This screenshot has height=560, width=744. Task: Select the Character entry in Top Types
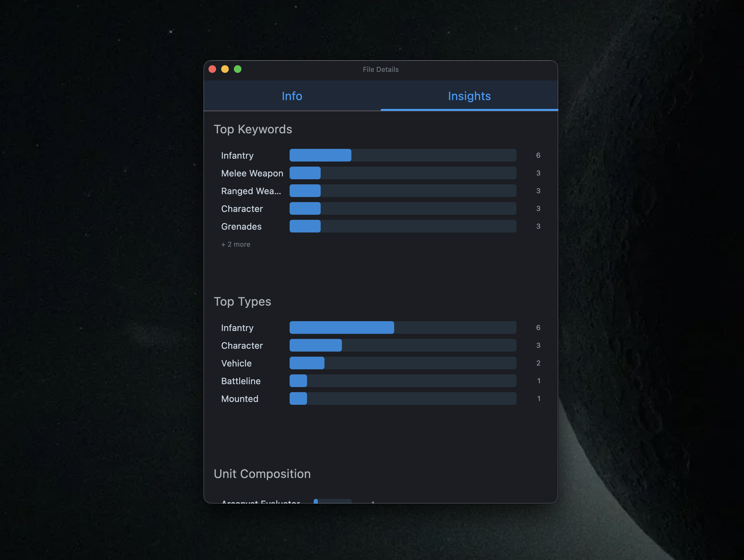[242, 345]
